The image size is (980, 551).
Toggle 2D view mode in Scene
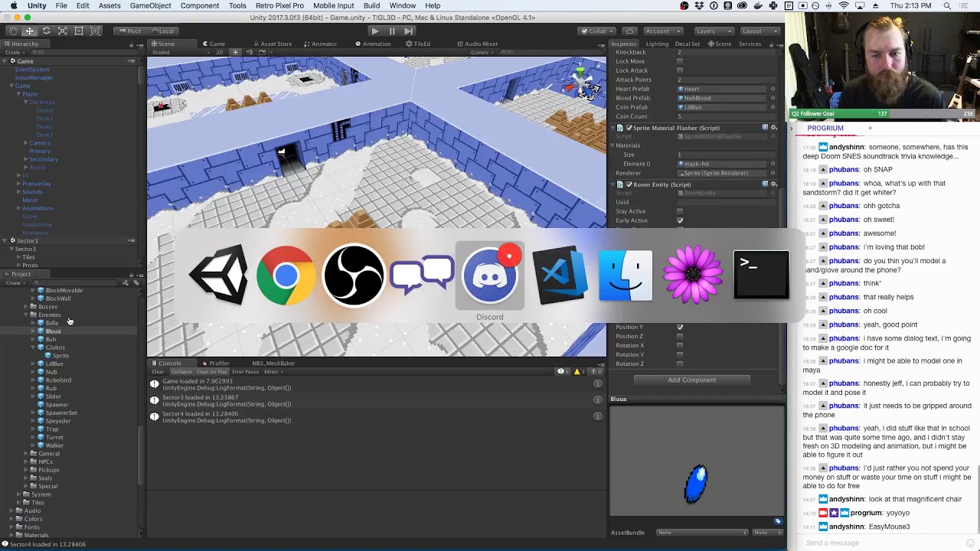point(219,52)
